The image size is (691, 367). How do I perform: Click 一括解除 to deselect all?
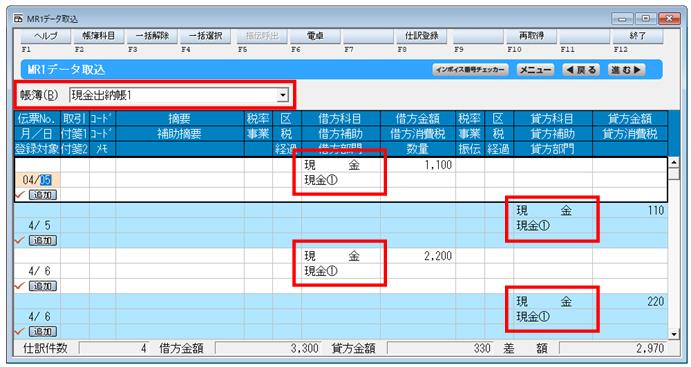pos(152,36)
